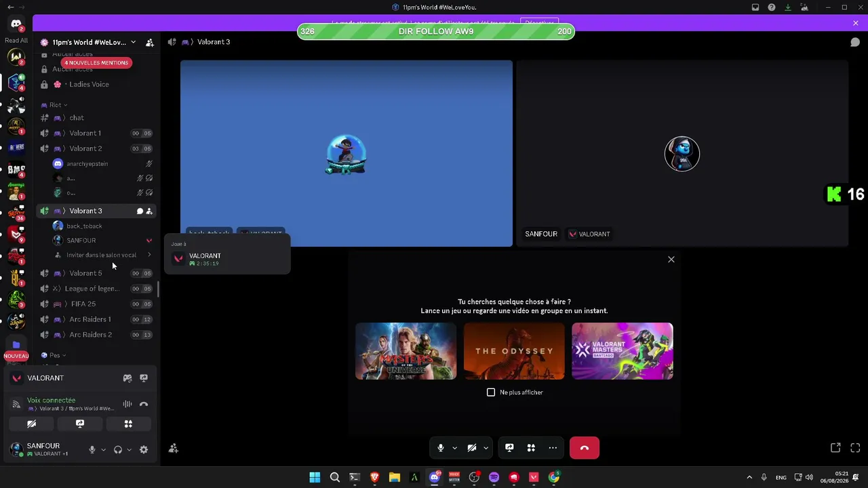
Task: Open Google Chrome from the taskbar
Action: (554, 478)
